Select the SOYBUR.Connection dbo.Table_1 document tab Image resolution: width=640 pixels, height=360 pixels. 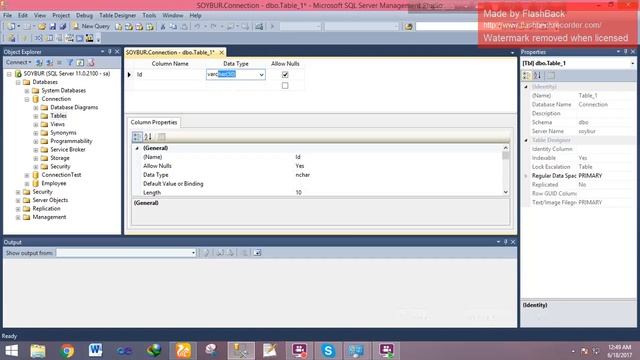click(x=170, y=53)
